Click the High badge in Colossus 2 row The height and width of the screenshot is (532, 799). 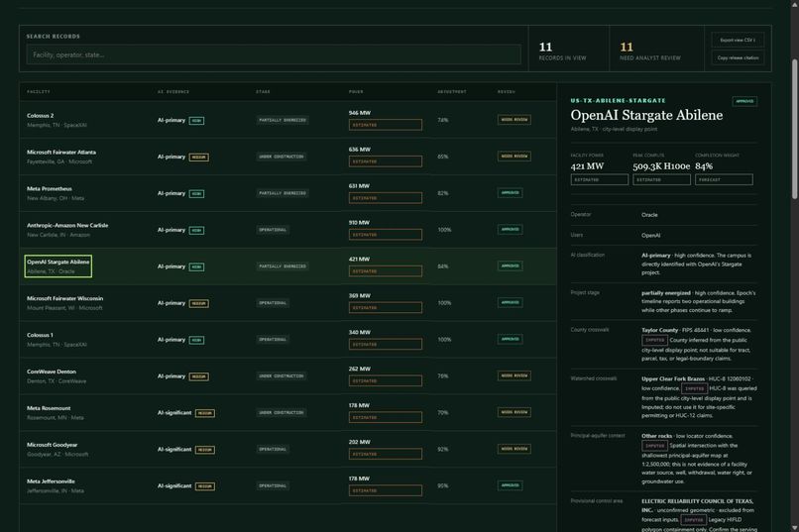pyautogui.click(x=196, y=121)
